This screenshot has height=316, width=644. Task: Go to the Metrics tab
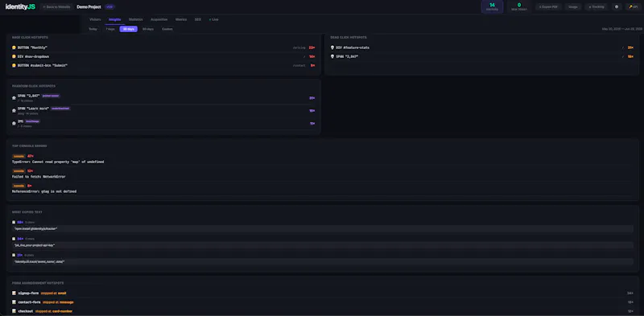point(180,19)
